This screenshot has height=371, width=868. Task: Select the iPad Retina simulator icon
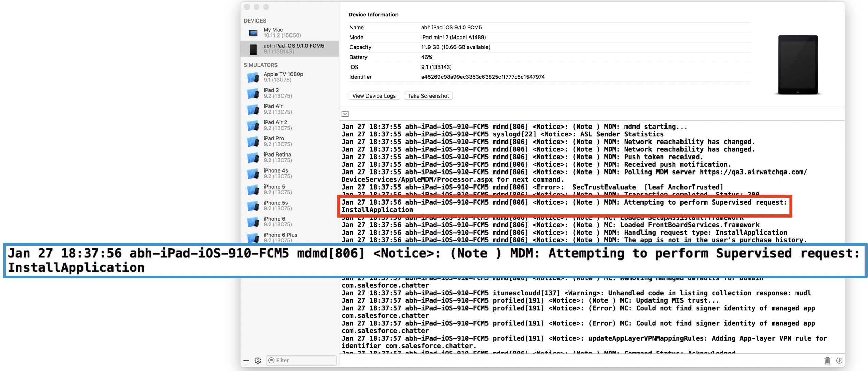pyautogui.click(x=253, y=158)
